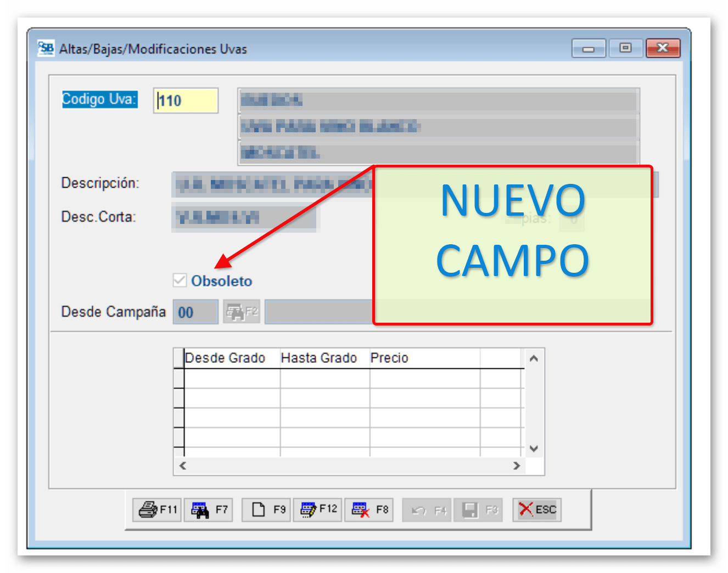Select the Hasta Grado column header
728x573 pixels.
tap(318, 358)
